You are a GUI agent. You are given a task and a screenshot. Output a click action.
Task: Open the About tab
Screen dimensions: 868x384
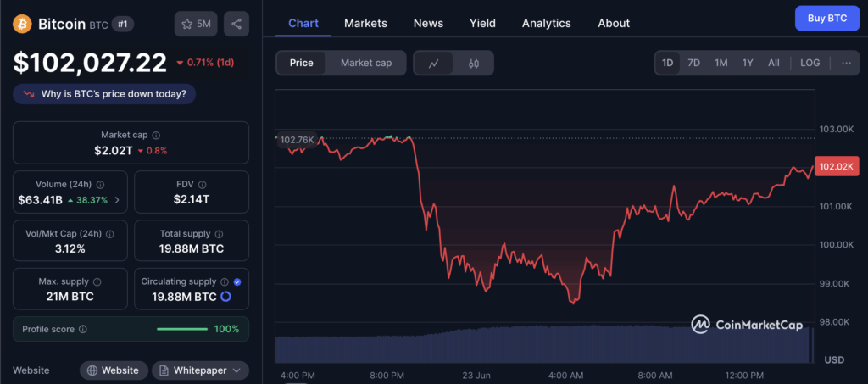click(614, 23)
